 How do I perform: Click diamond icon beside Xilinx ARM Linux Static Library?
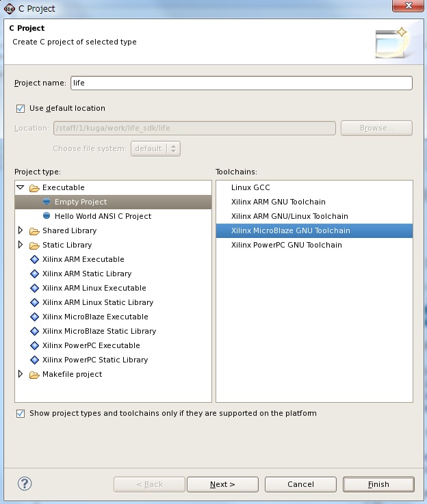(34, 302)
